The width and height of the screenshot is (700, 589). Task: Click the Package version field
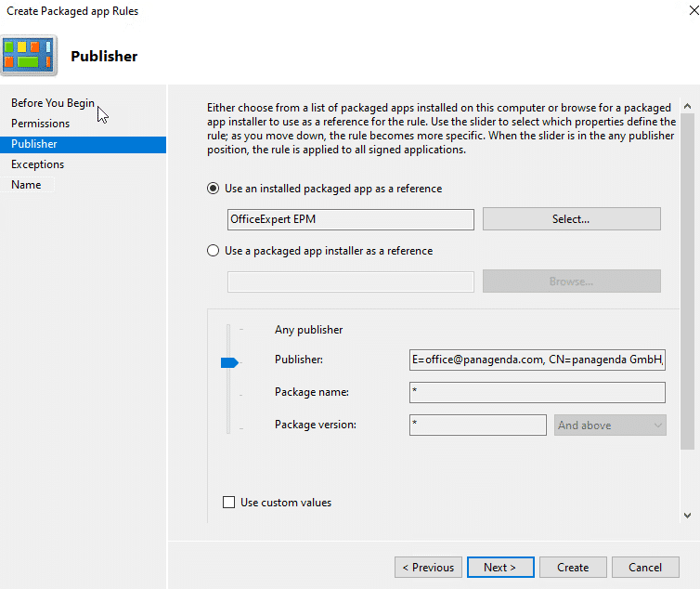(x=478, y=425)
